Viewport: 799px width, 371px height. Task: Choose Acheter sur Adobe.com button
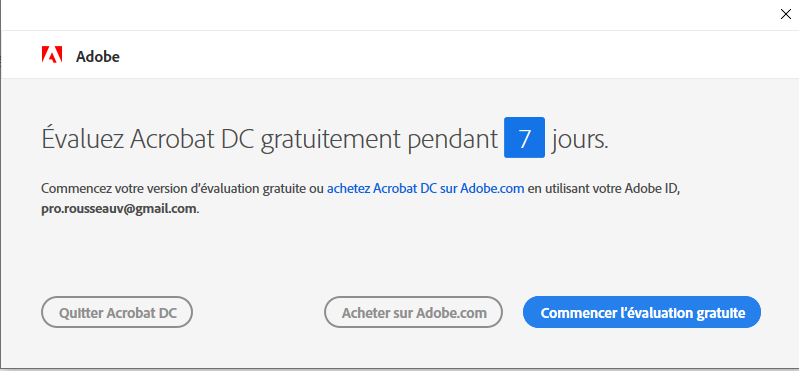tap(414, 312)
